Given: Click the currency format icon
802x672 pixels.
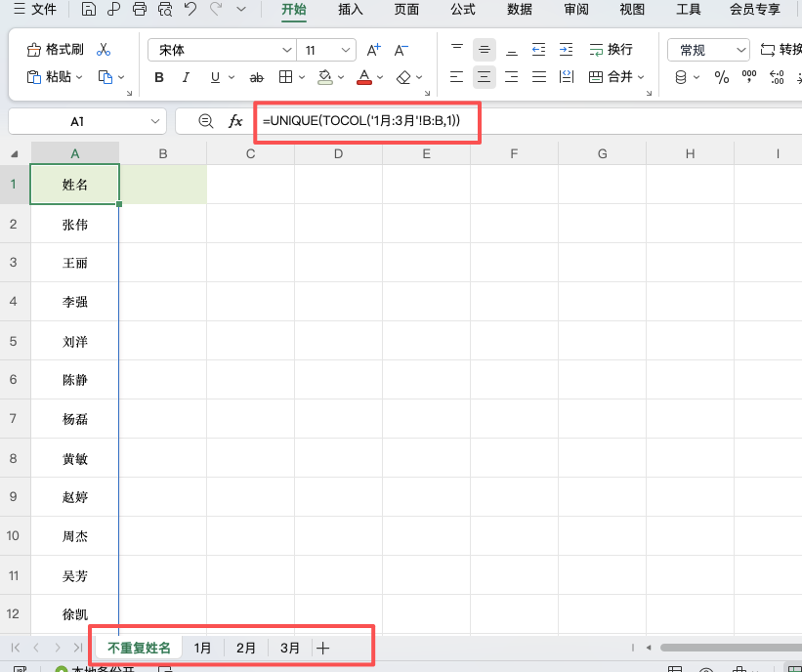Looking at the screenshot, I should coord(681,78).
